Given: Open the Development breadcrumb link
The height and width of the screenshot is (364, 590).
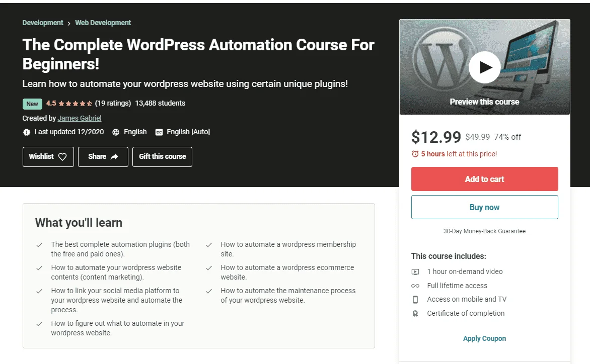Looking at the screenshot, I should [42, 23].
